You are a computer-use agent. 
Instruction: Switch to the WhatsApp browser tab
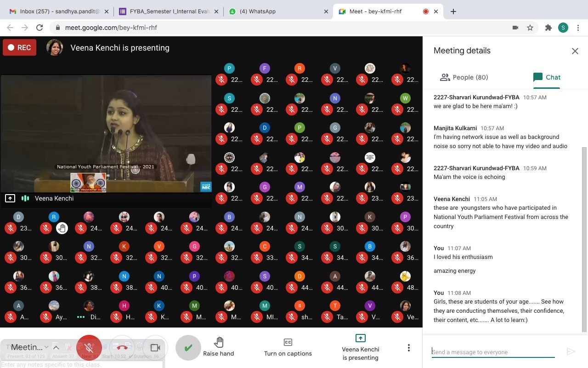click(257, 11)
